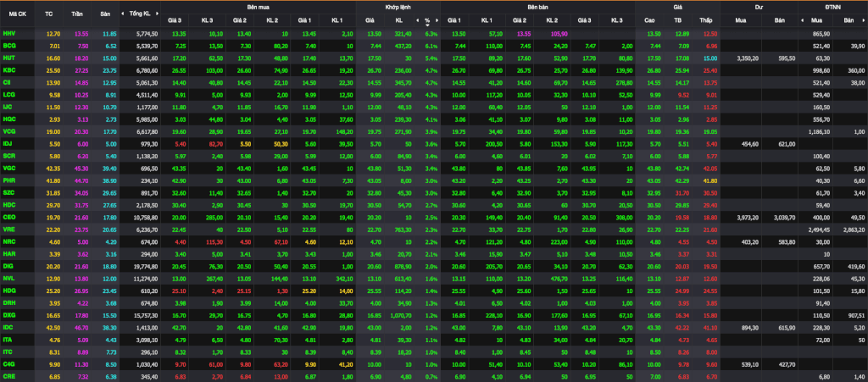Click Giá header under Khớp lệnh
Viewport: 868px width, 382px height.
(x=370, y=20)
